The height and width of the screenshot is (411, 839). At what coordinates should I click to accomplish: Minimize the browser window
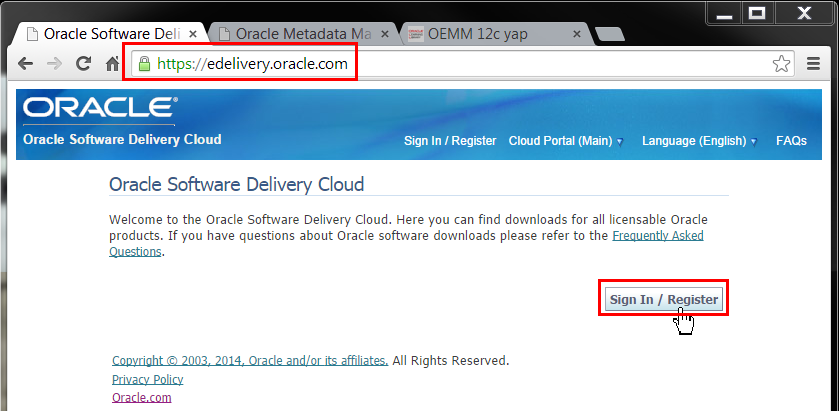[x=724, y=13]
